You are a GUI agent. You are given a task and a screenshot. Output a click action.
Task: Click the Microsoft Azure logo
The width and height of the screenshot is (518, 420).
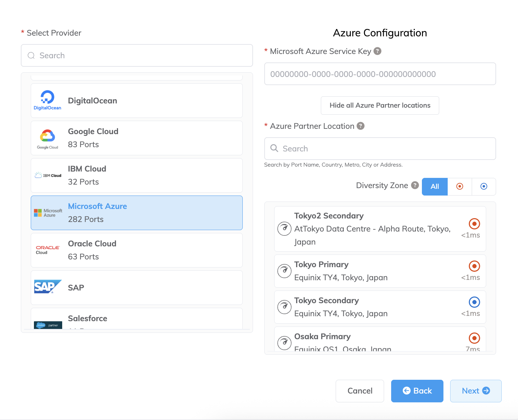[47, 212]
